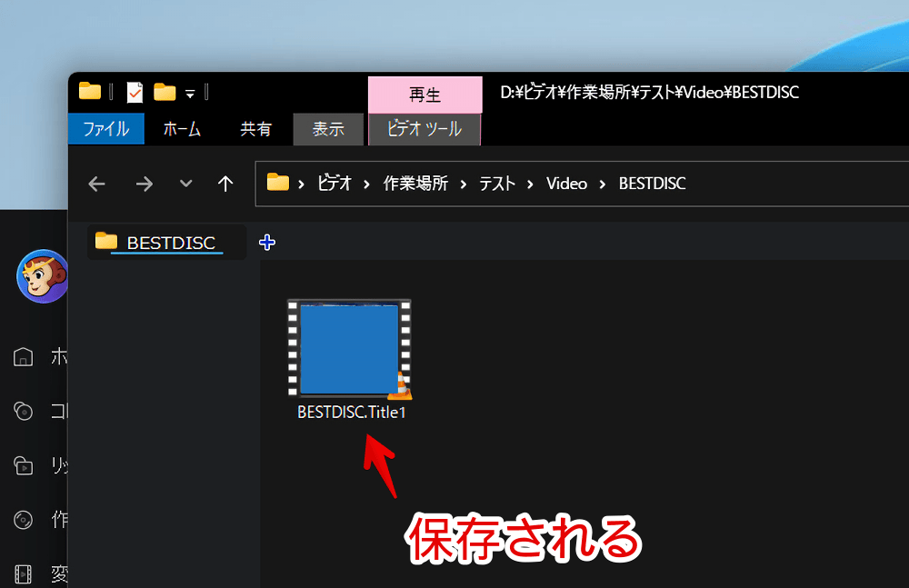Image resolution: width=909 pixels, height=588 pixels.
Task: Switch to the ホーム ribbon tab
Action: pos(182,128)
